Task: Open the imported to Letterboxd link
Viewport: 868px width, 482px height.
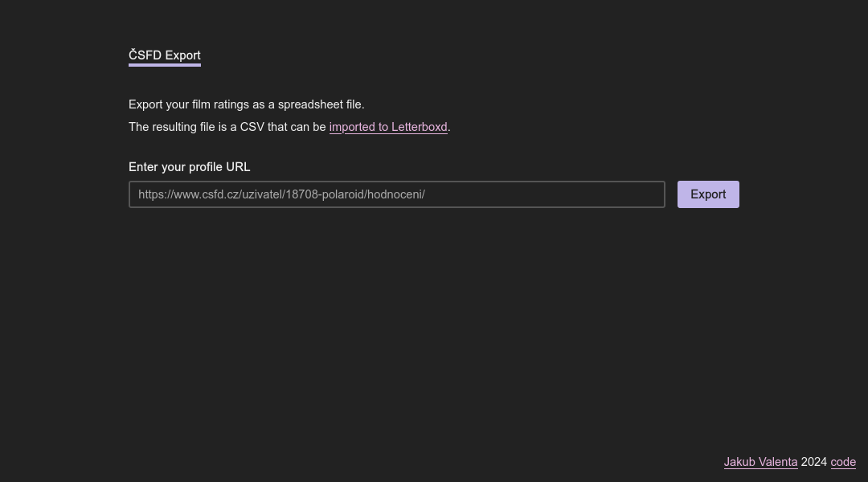Action: point(388,127)
